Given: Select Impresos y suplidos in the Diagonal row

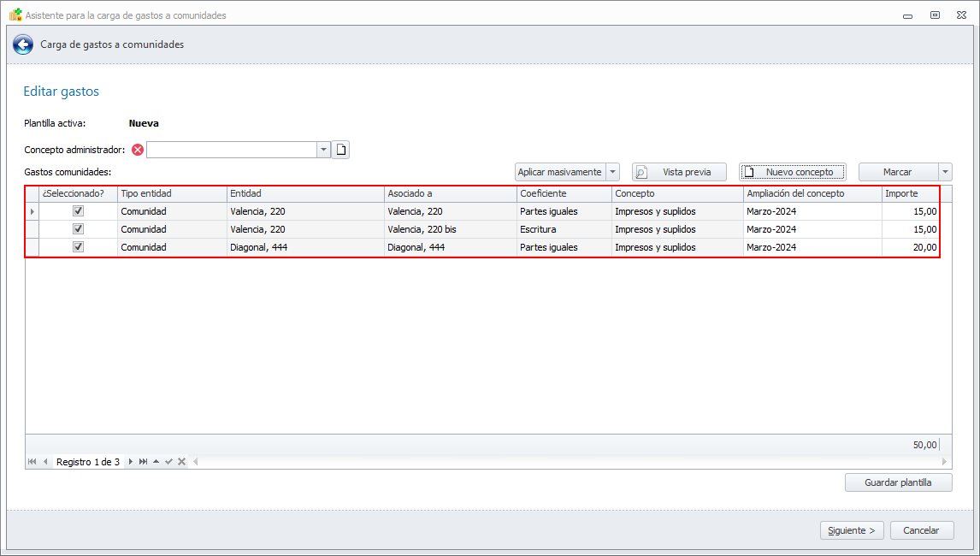Looking at the screenshot, I should [677, 247].
